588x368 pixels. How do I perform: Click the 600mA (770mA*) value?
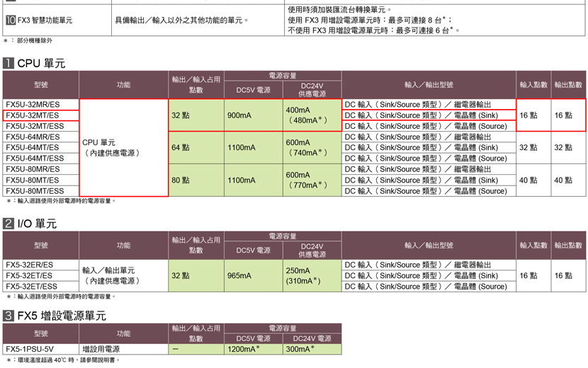tap(312, 180)
